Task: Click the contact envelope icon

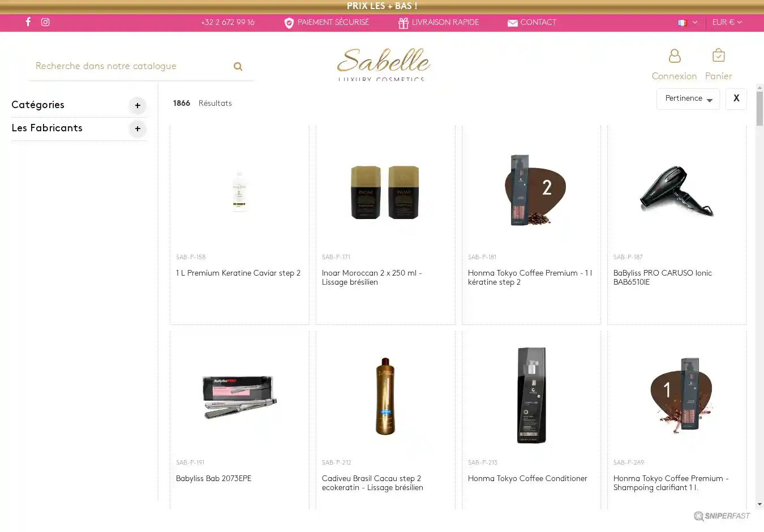Action: (x=512, y=23)
